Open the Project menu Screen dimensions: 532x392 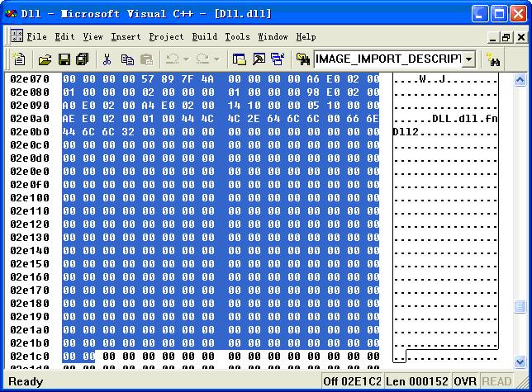pyautogui.click(x=166, y=36)
